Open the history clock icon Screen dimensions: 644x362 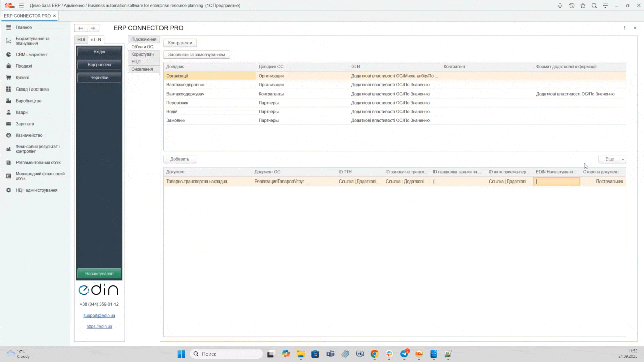click(572, 5)
